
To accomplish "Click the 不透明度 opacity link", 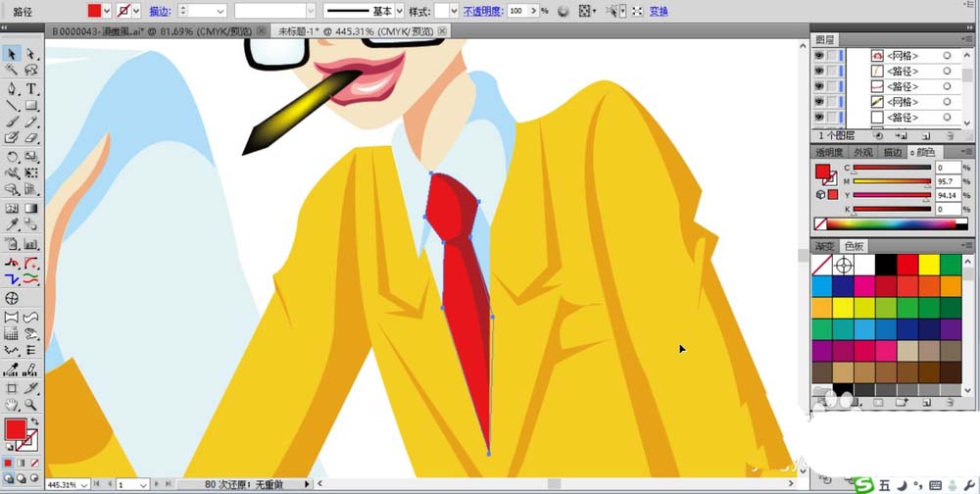I will (483, 11).
